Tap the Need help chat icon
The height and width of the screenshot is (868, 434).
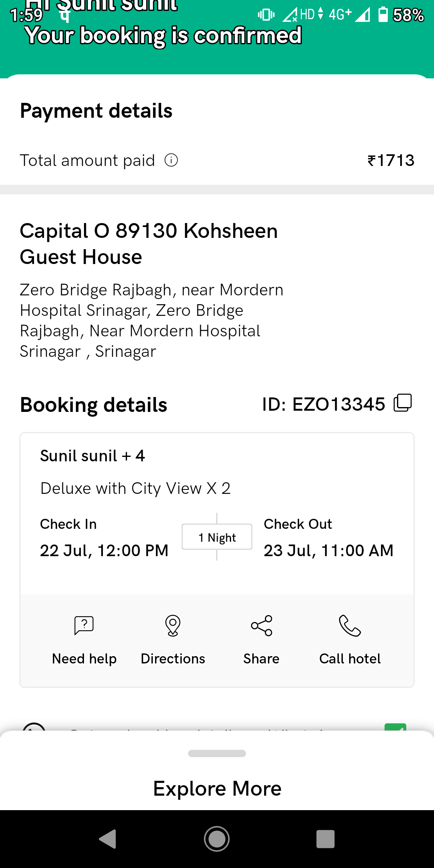(x=84, y=625)
